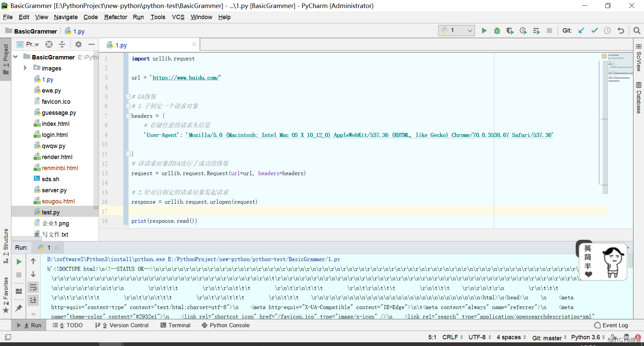This screenshot has height=346, width=644.
Task: Open Project panel settings gear
Action: (x=78, y=44)
